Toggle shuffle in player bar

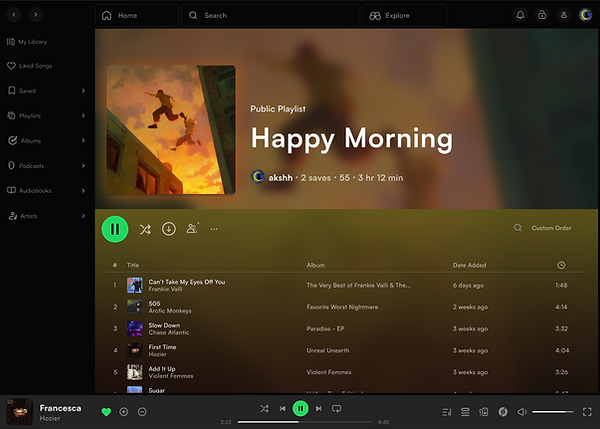coord(264,409)
